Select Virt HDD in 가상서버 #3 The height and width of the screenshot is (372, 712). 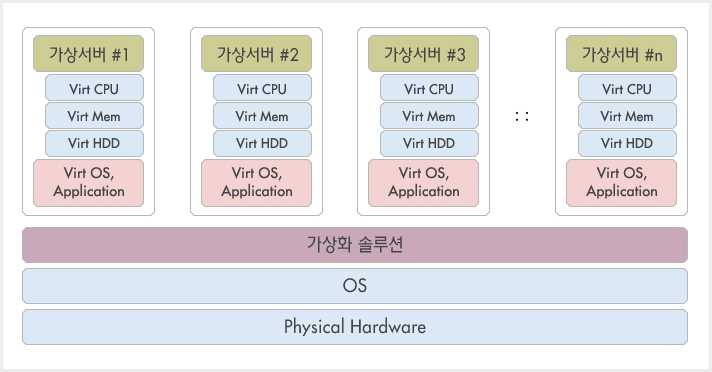tap(430, 144)
